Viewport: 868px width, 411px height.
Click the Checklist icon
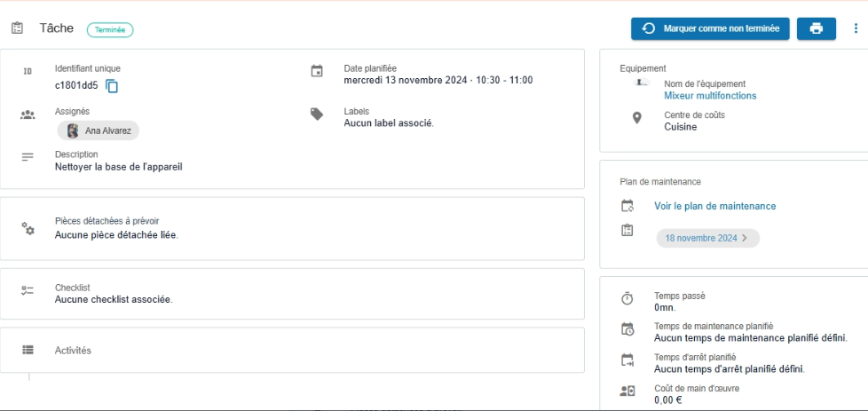coord(28,291)
